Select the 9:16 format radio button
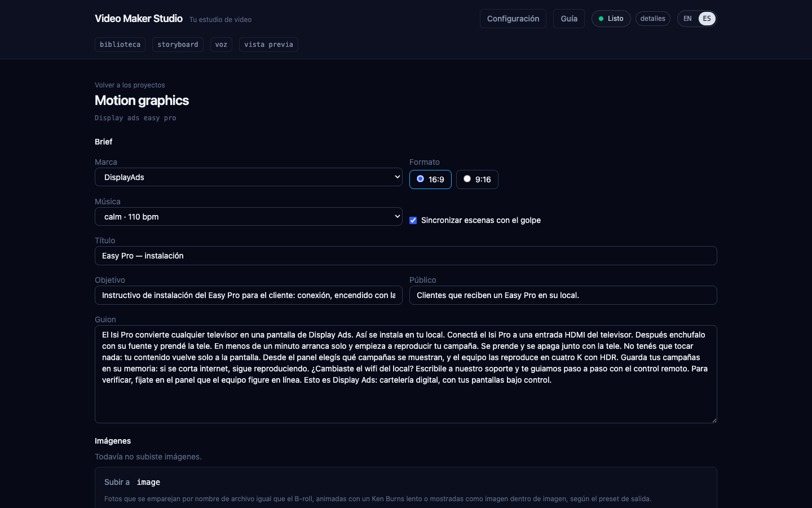812x508 pixels. (x=467, y=179)
